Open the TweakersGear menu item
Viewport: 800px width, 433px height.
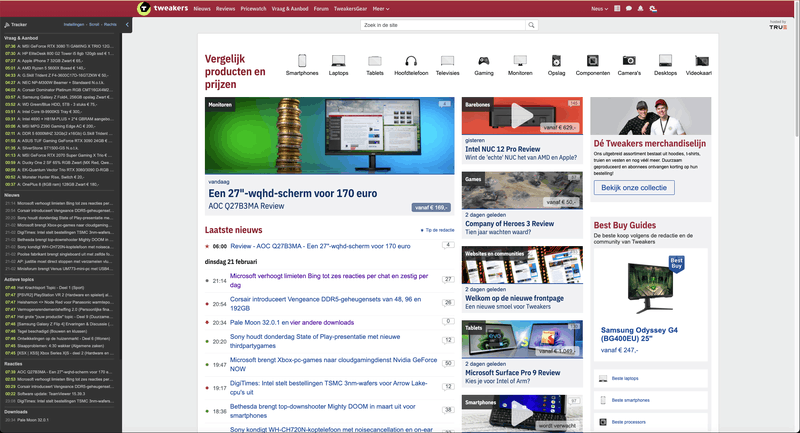[x=351, y=9]
